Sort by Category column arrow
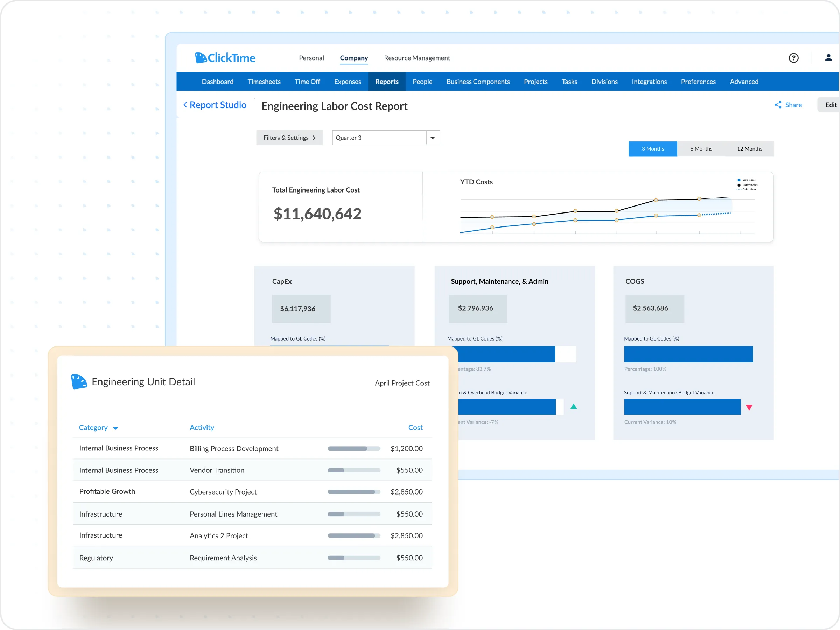Viewport: 840px width, 630px height. point(115,428)
